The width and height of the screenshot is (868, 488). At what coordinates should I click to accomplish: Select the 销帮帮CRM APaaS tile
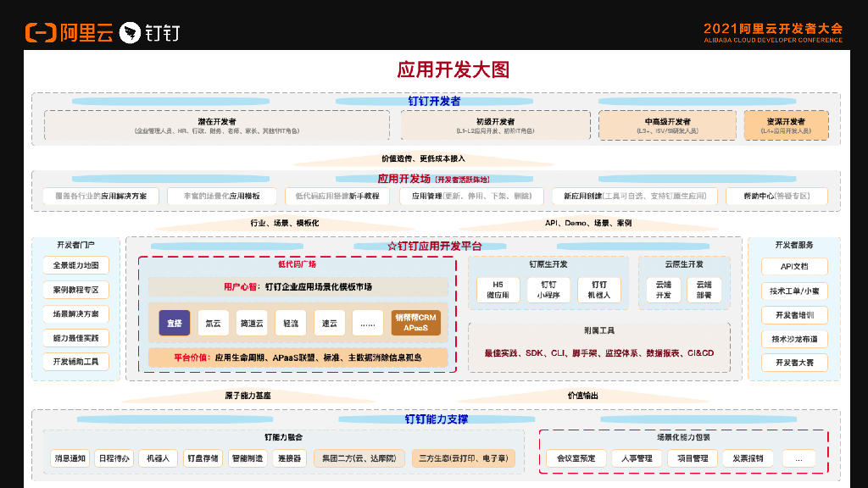tap(415, 323)
